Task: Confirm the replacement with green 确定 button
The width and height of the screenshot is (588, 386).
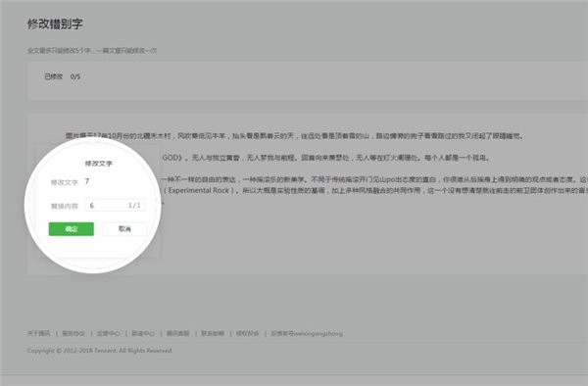Action: (x=72, y=229)
